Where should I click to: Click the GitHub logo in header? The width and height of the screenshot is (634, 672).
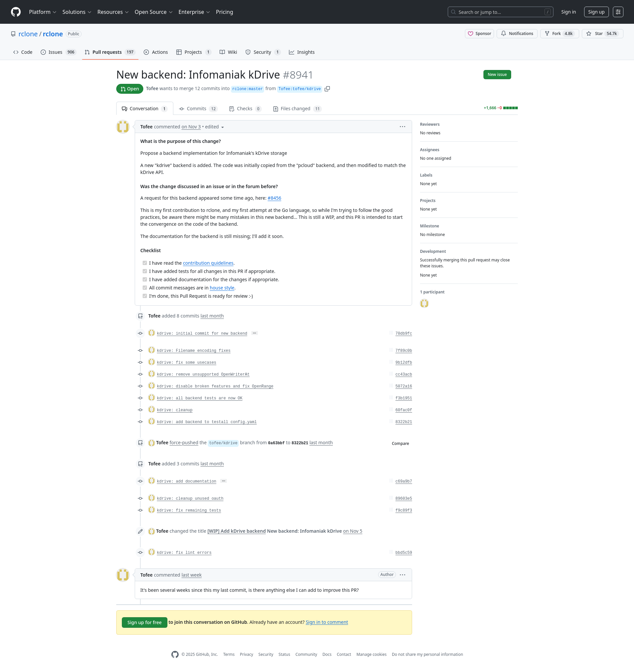(16, 12)
